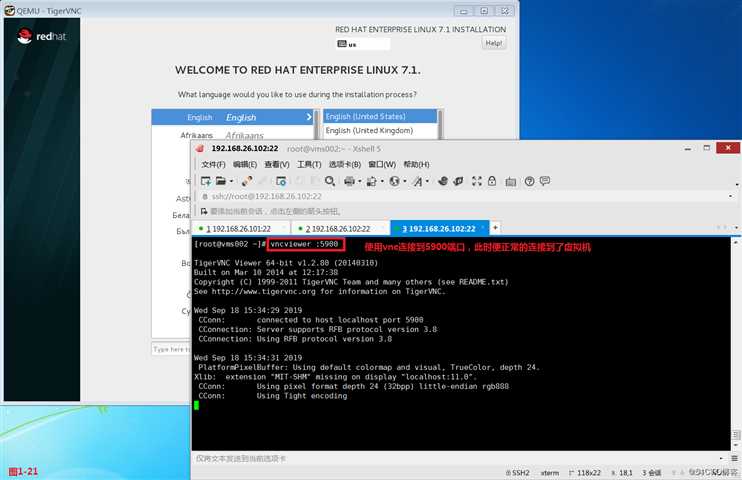Click the 118x22 terminal size status entry
The image size is (742, 480).
[585, 472]
